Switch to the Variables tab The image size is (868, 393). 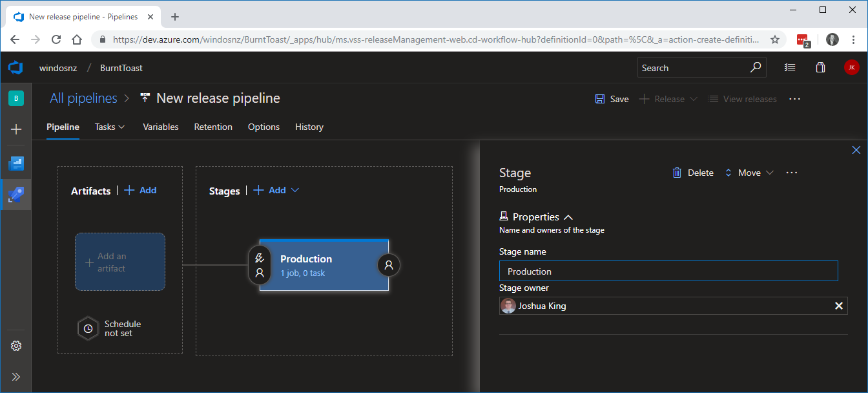click(161, 127)
